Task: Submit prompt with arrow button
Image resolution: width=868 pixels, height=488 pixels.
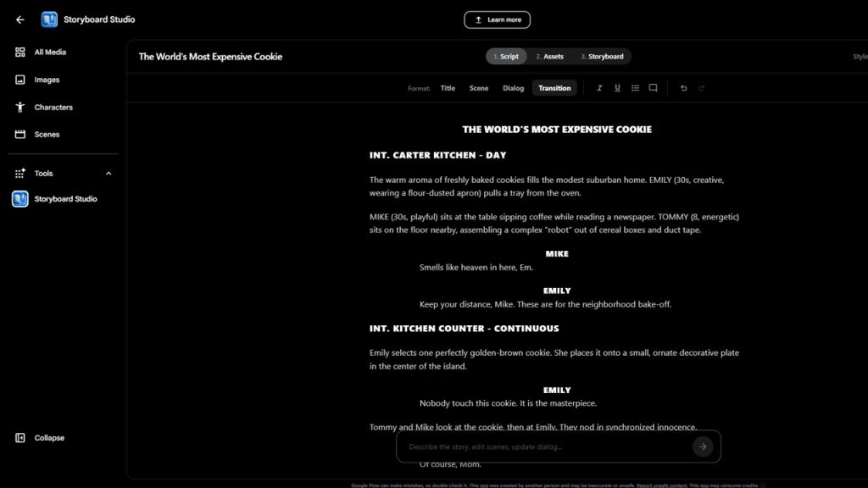Action: pos(703,446)
